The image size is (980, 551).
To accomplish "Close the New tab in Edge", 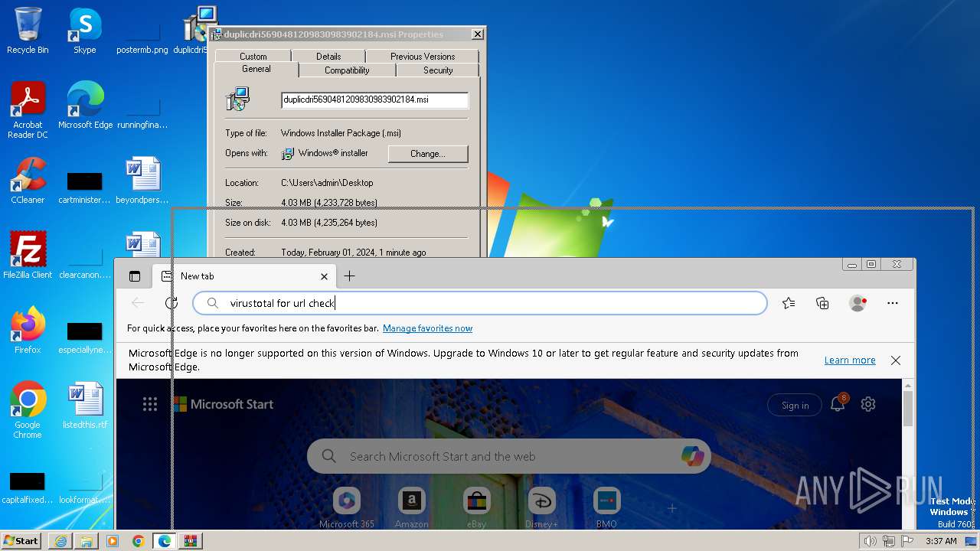I will pyautogui.click(x=324, y=276).
